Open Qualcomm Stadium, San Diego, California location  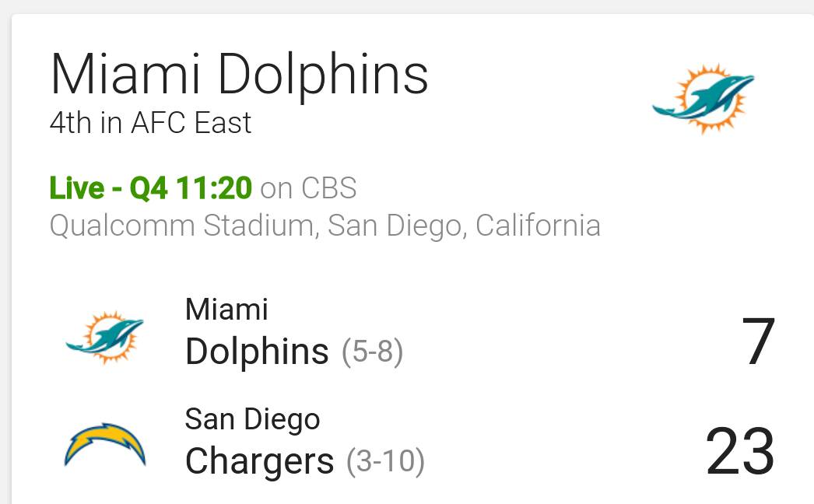pyautogui.click(x=325, y=226)
